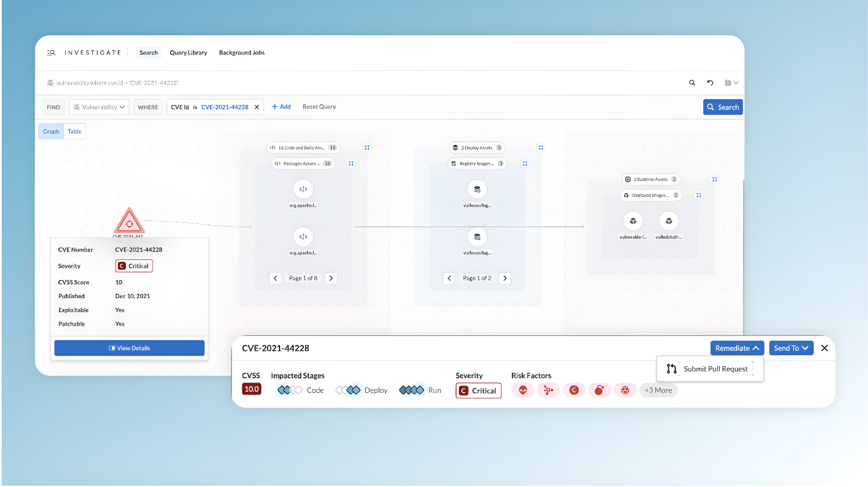868x487 pixels.
Task: Click the CVE-2021-44228 vulnerability warning triangle icon
Action: (129, 221)
